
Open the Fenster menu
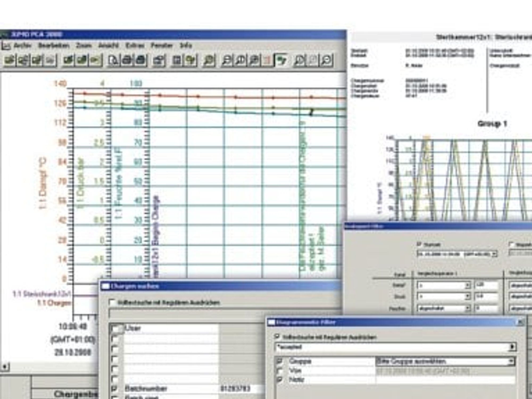click(162, 45)
